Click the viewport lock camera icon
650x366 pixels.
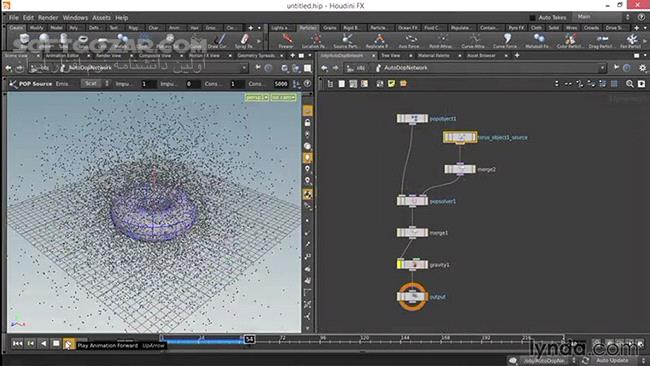coord(307,123)
